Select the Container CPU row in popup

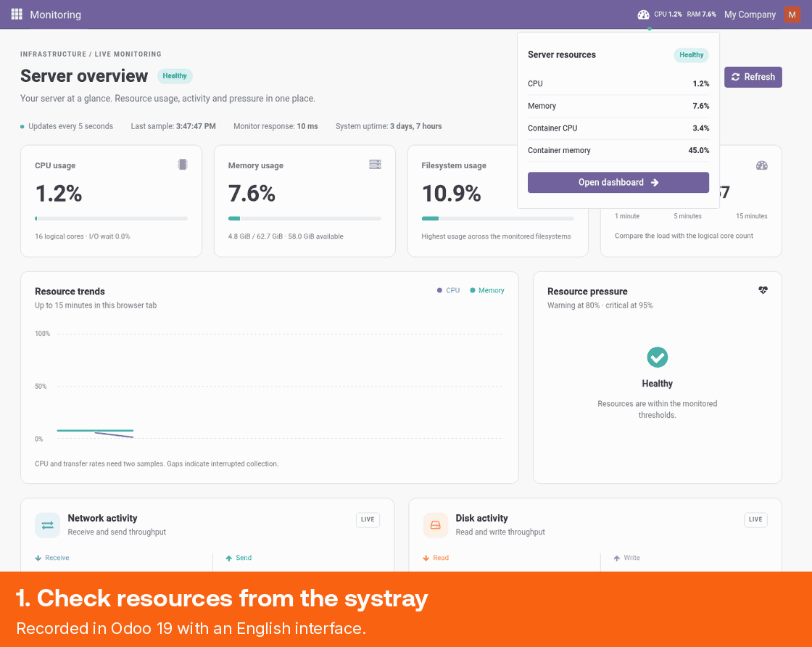[x=618, y=128]
